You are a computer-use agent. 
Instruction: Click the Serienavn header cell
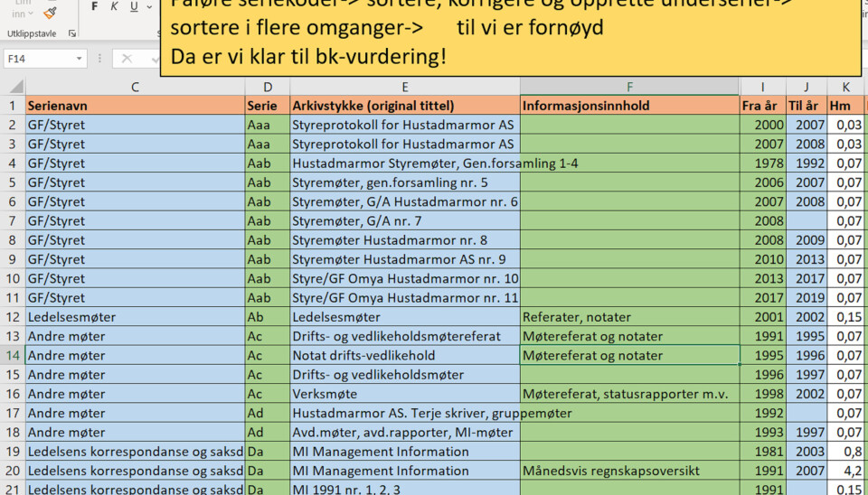pos(135,106)
